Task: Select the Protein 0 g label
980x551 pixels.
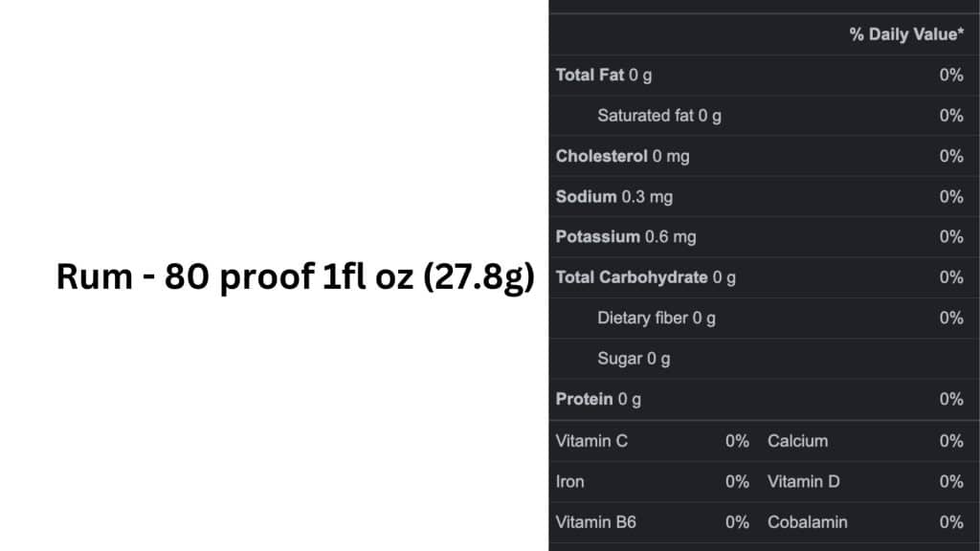Action: coord(598,399)
